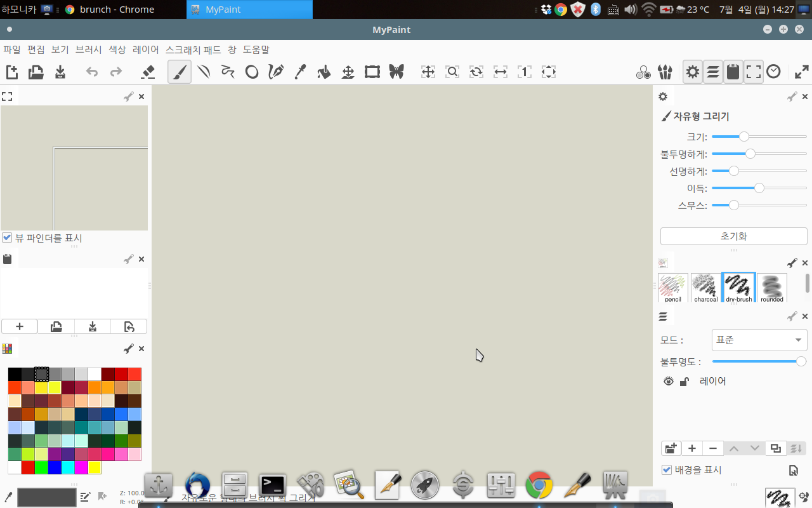Reset zoom to 1:1 view
Image resolution: width=812 pixels, height=508 pixels.
(x=525, y=72)
